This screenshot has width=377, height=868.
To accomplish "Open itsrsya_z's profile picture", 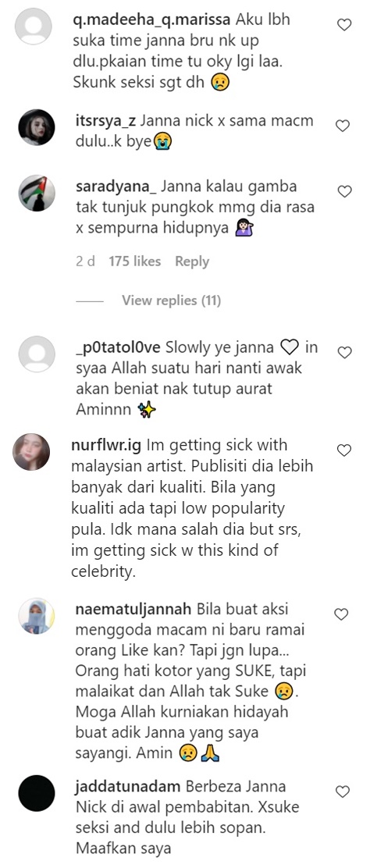I will point(37,127).
